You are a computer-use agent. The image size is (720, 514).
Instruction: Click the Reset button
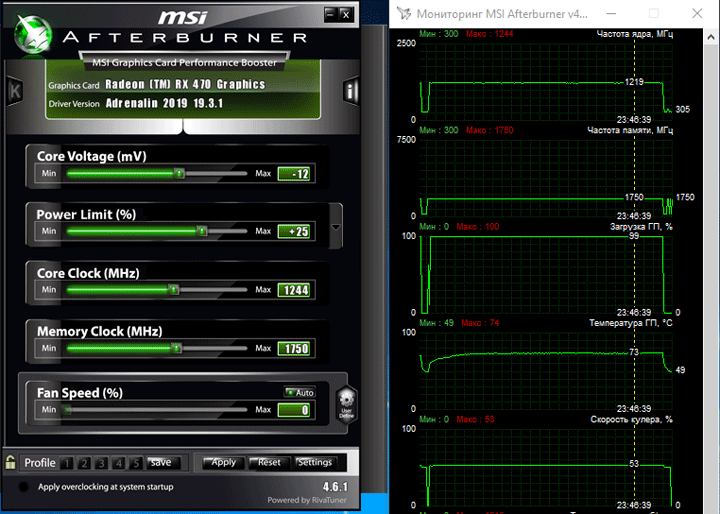[269, 463]
